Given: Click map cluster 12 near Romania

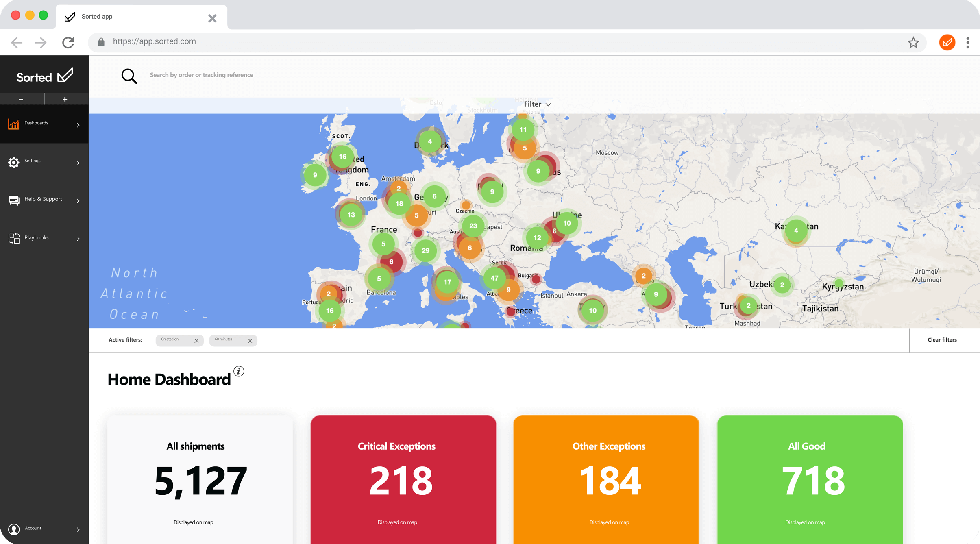Looking at the screenshot, I should pyautogui.click(x=537, y=237).
